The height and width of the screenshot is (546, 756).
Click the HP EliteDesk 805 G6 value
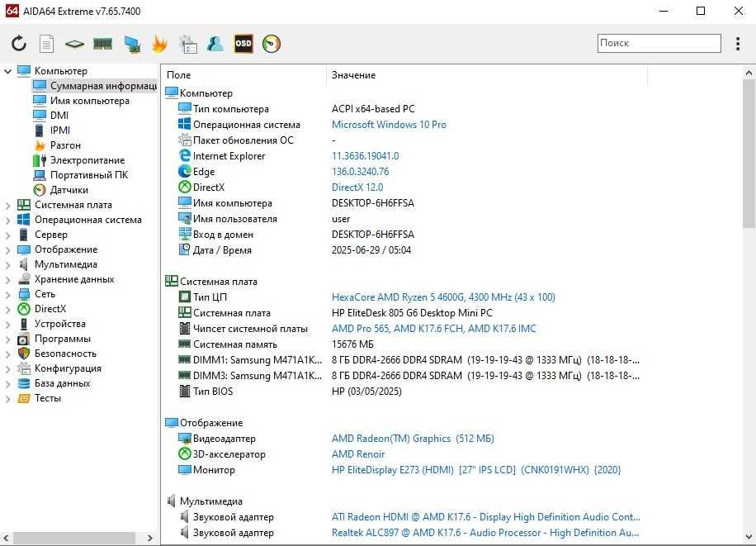click(412, 313)
